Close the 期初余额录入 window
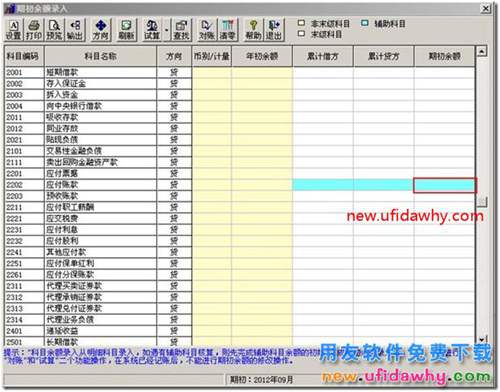500x392 pixels. (x=486, y=9)
